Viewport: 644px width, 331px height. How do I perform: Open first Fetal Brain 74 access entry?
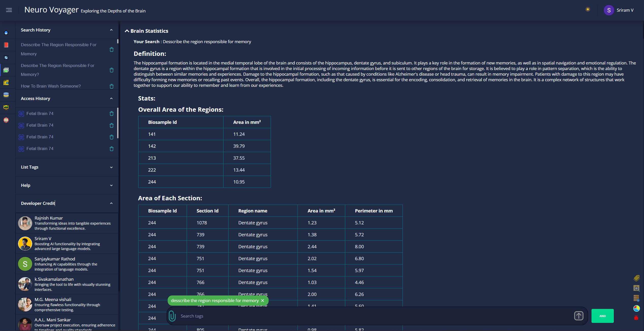(x=40, y=113)
